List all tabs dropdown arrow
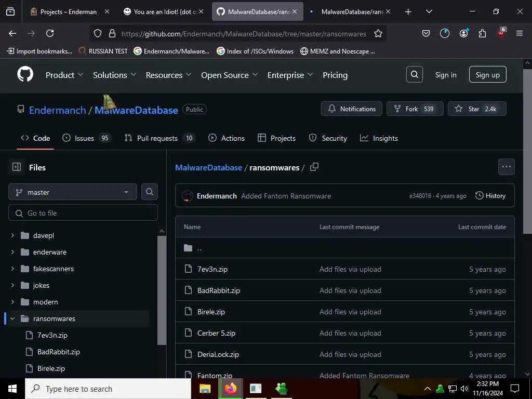Screen dimensions: 532x399 (429, 11)
